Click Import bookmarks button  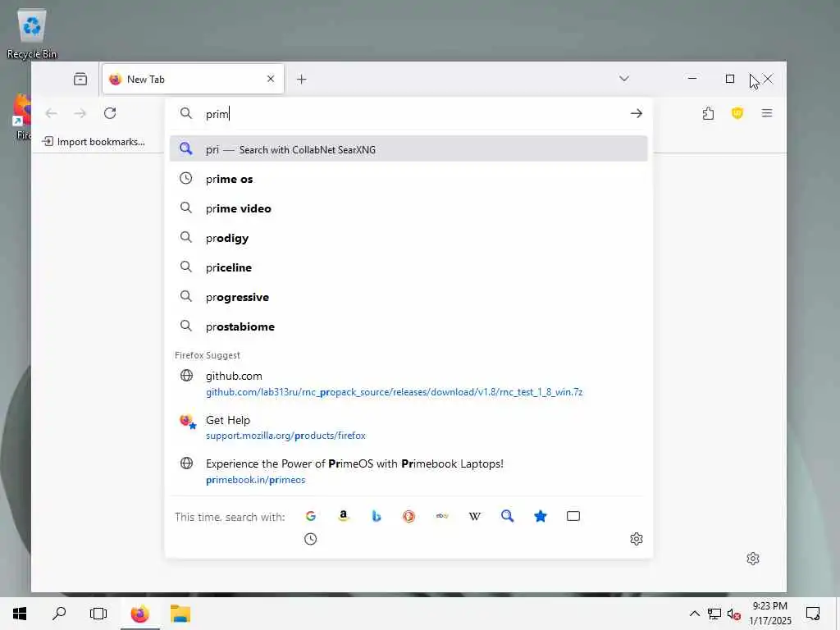point(94,141)
